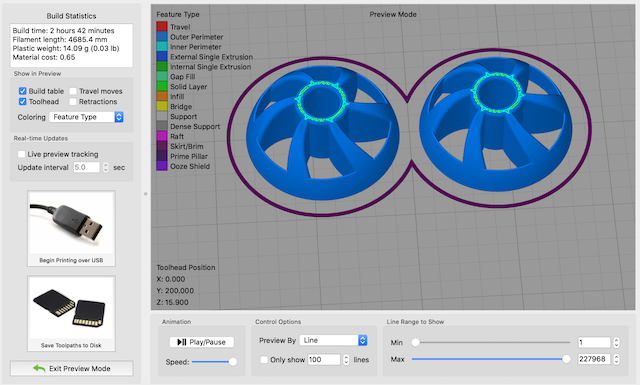Open the Coloring Feature Type dropdown
Viewport: 640px width, 385px height.
pos(86,117)
